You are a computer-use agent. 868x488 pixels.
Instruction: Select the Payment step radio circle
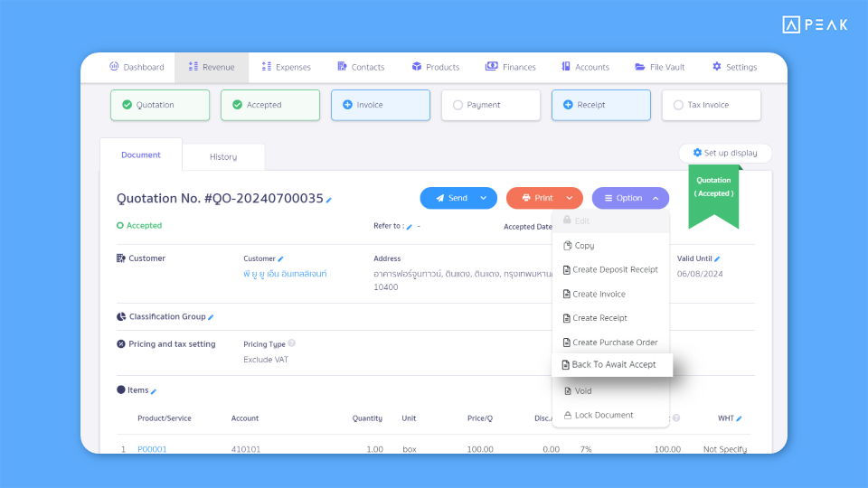pyautogui.click(x=458, y=105)
